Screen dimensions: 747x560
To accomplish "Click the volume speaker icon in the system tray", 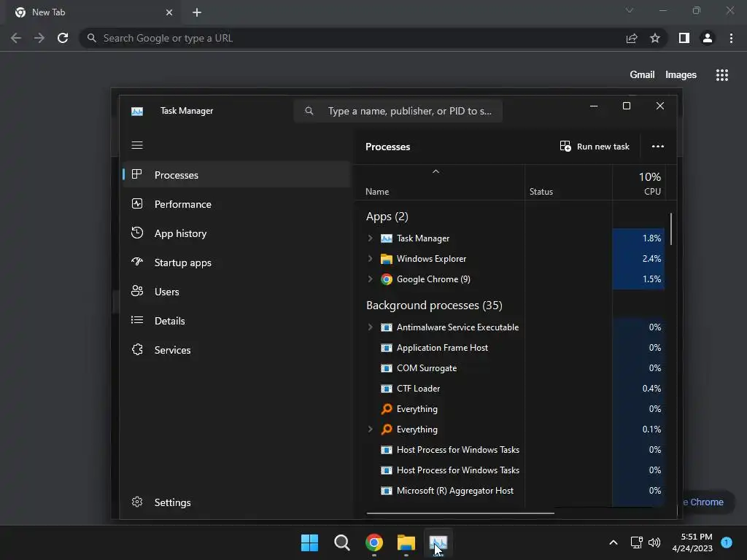I will click(x=654, y=542).
